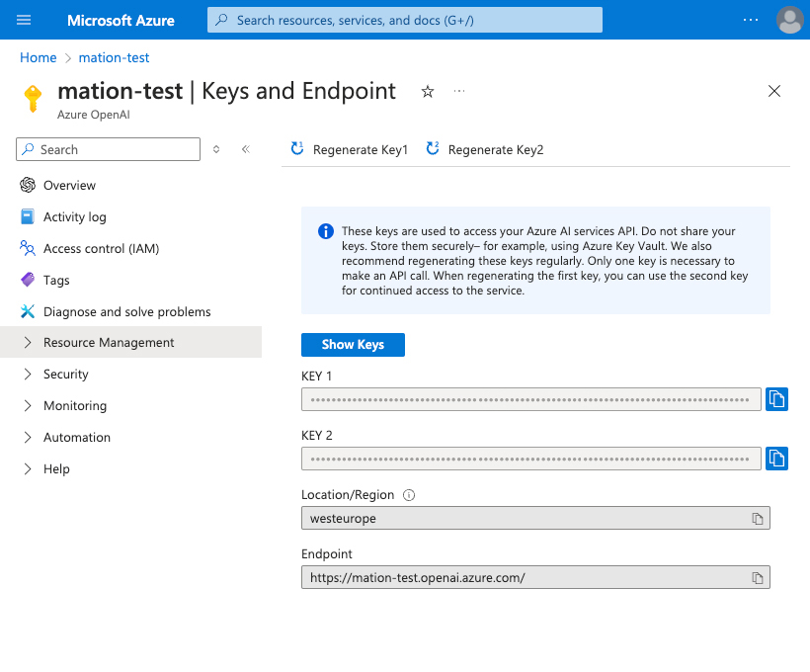The height and width of the screenshot is (672, 810).
Task: Copy KEY 2 to clipboard
Action: click(x=776, y=459)
